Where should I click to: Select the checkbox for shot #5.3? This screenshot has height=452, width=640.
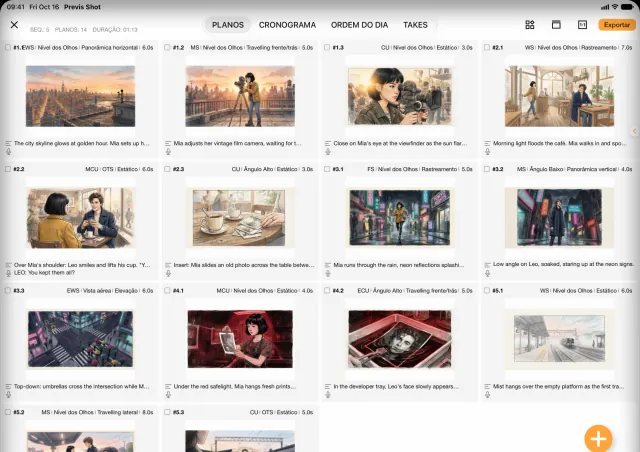click(167, 412)
